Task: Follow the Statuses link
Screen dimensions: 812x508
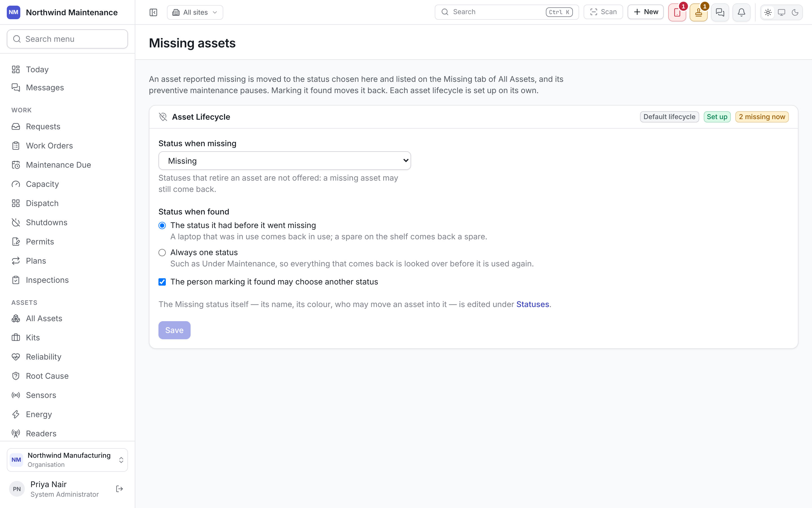Action: click(x=533, y=305)
